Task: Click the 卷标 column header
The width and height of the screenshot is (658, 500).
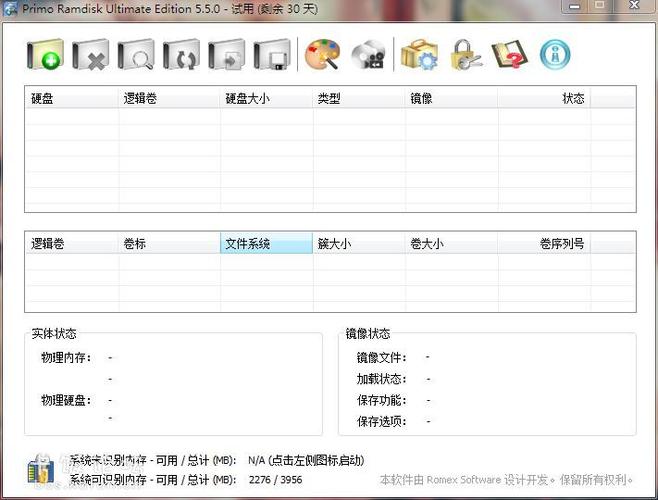Action: pos(169,243)
